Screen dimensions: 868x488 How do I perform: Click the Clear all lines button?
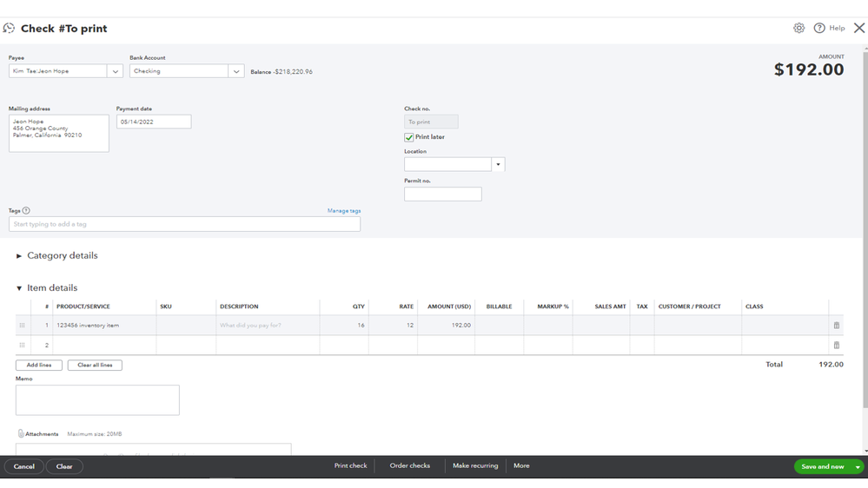click(x=95, y=366)
